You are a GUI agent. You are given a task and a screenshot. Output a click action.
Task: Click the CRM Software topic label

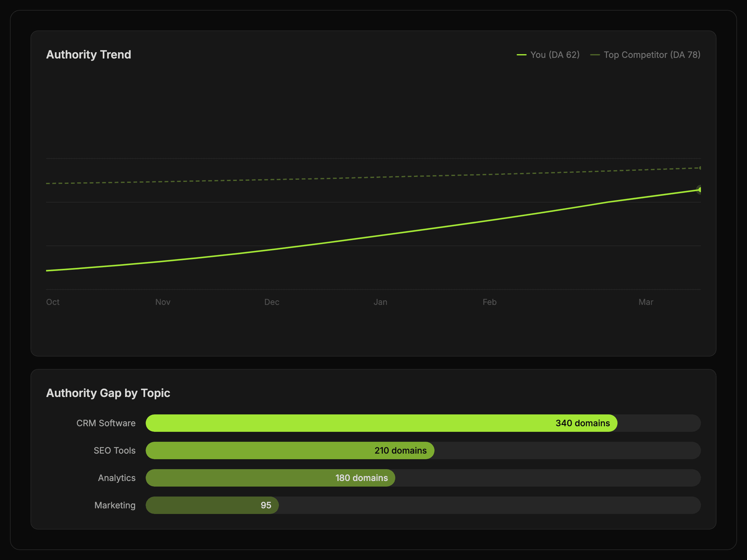tap(106, 423)
